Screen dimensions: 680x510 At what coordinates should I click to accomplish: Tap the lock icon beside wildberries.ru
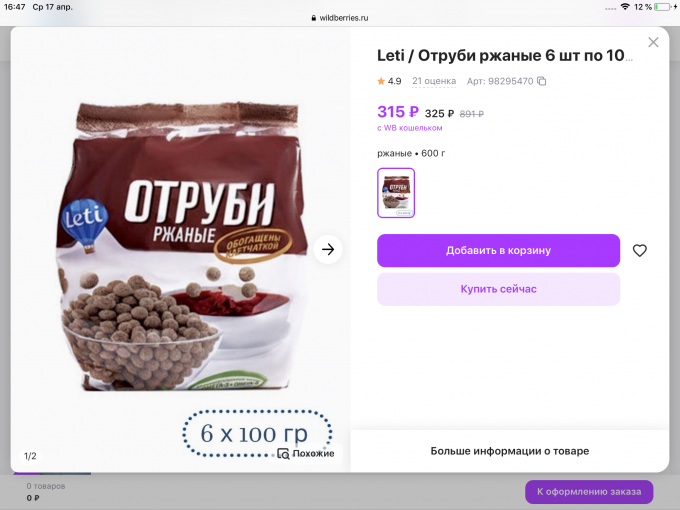[x=314, y=18]
